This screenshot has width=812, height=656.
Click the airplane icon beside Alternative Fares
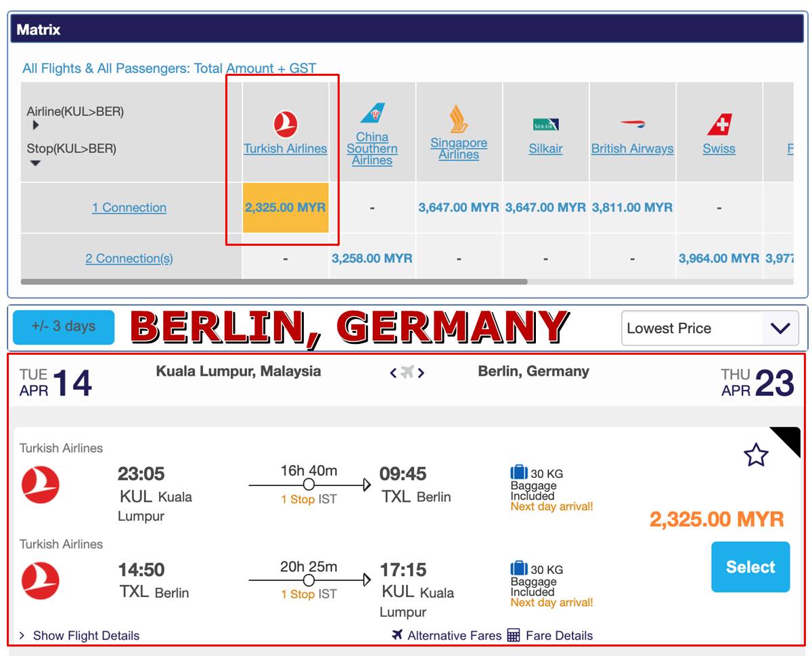click(397, 635)
